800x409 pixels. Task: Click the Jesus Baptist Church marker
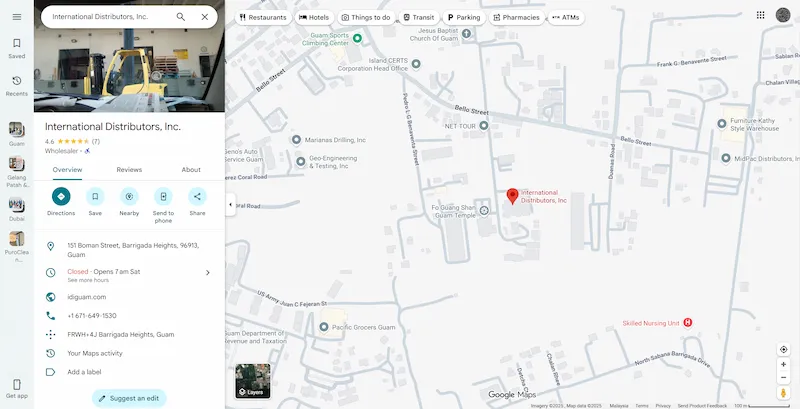point(466,34)
